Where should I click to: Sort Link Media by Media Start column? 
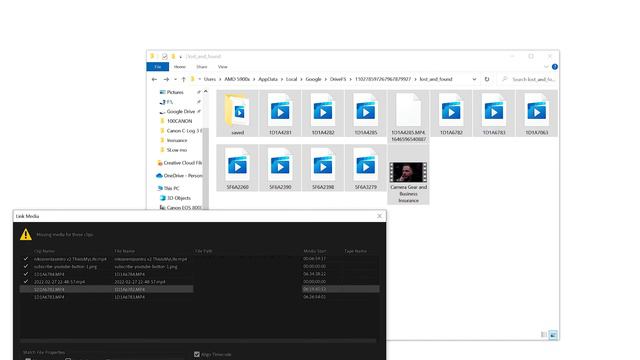coord(315,251)
